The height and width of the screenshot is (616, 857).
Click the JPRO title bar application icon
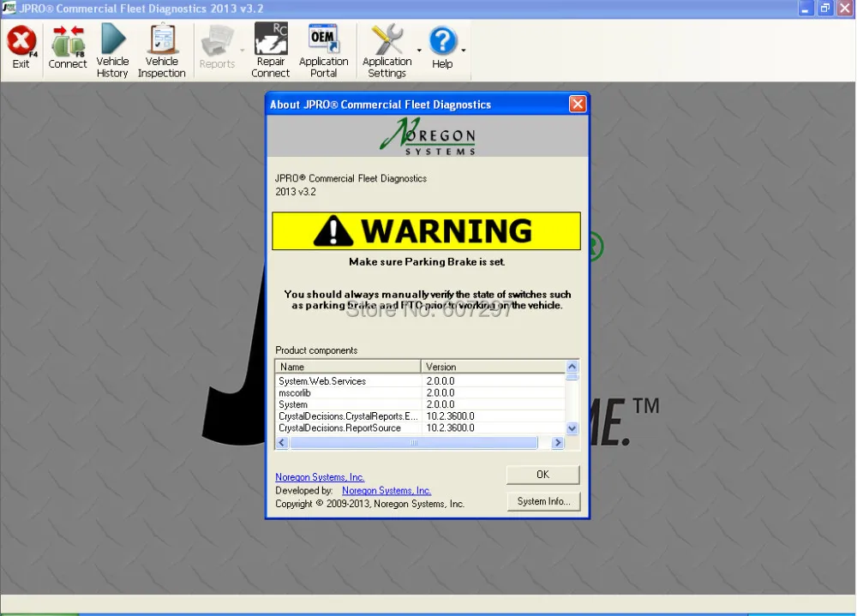[x=9, y=8]
